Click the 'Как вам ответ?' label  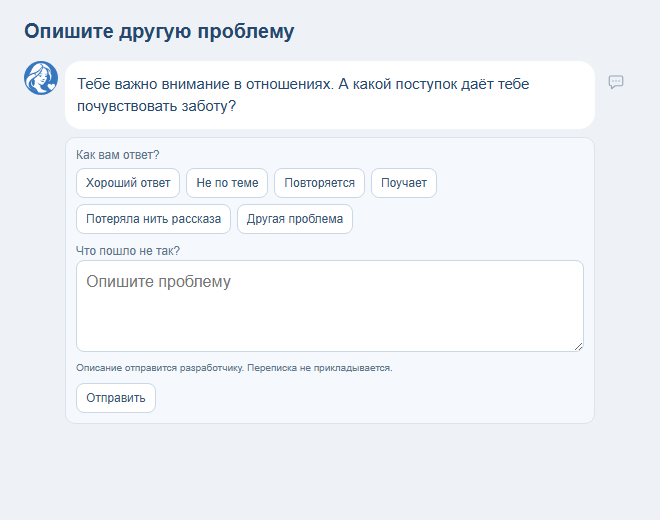point(117,155)
